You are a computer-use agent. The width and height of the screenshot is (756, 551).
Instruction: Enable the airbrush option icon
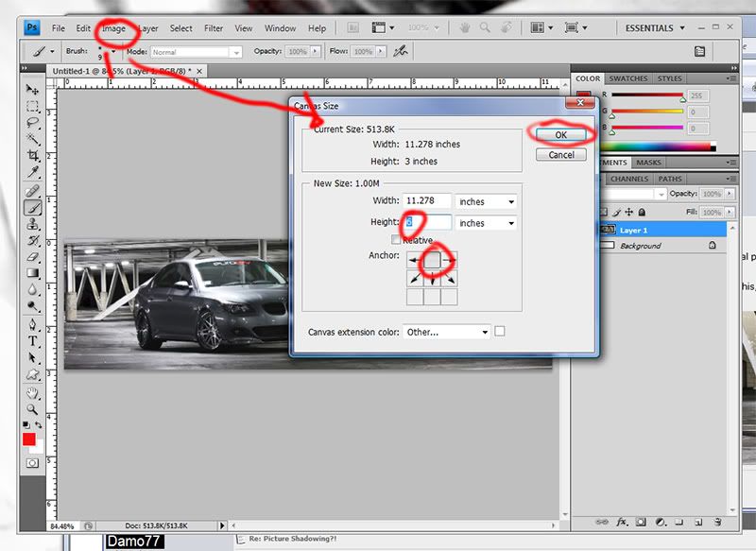[400, 51]
